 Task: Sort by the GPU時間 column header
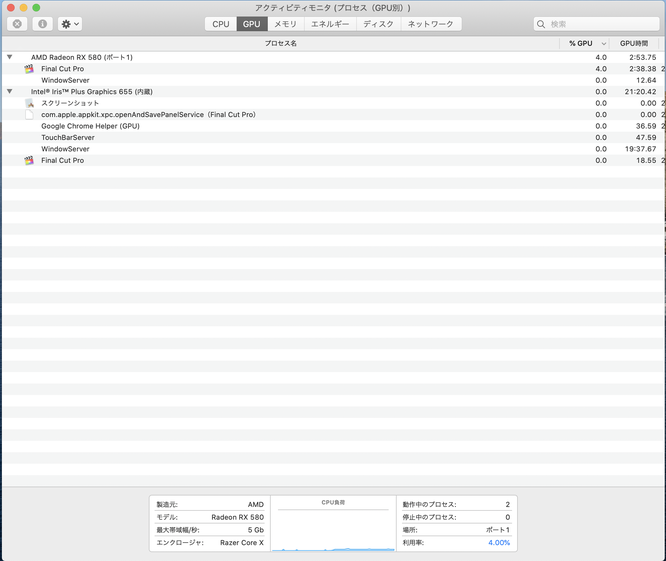[634, 43]
